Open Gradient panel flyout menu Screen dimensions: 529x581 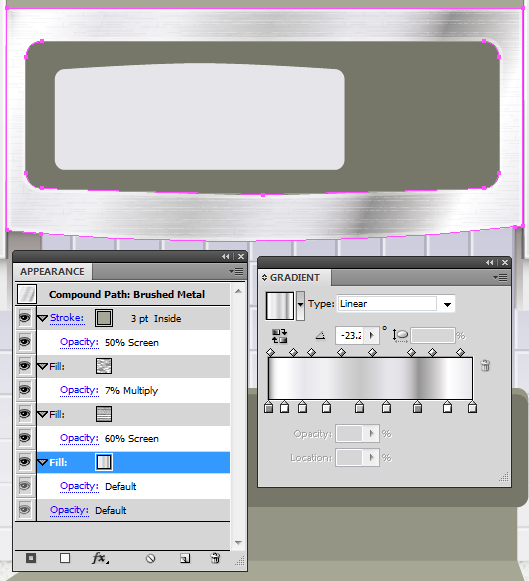point(500,278)
